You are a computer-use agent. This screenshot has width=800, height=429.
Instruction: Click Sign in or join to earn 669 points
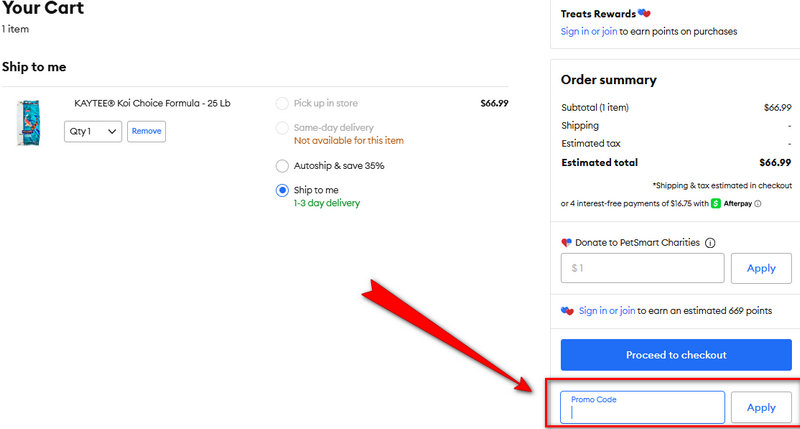(x=607, y=311)
